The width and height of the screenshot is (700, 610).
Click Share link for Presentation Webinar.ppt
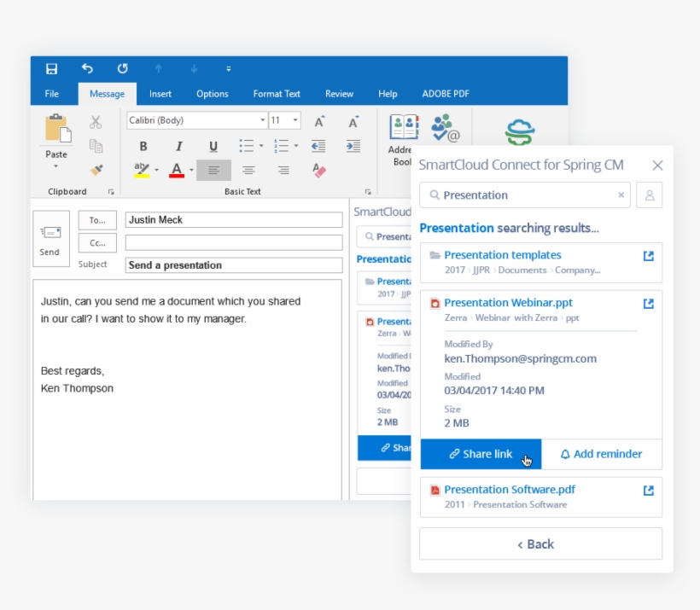[480, 454]
